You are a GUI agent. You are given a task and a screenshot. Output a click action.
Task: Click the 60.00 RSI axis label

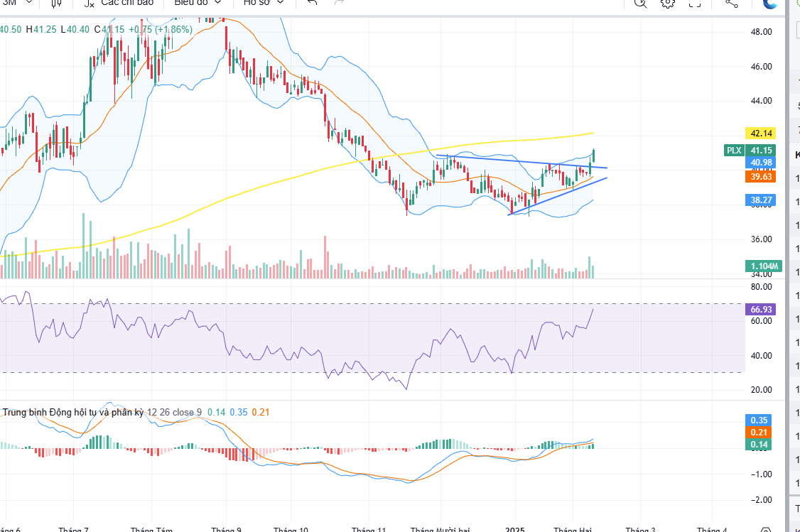pos(761,321)
